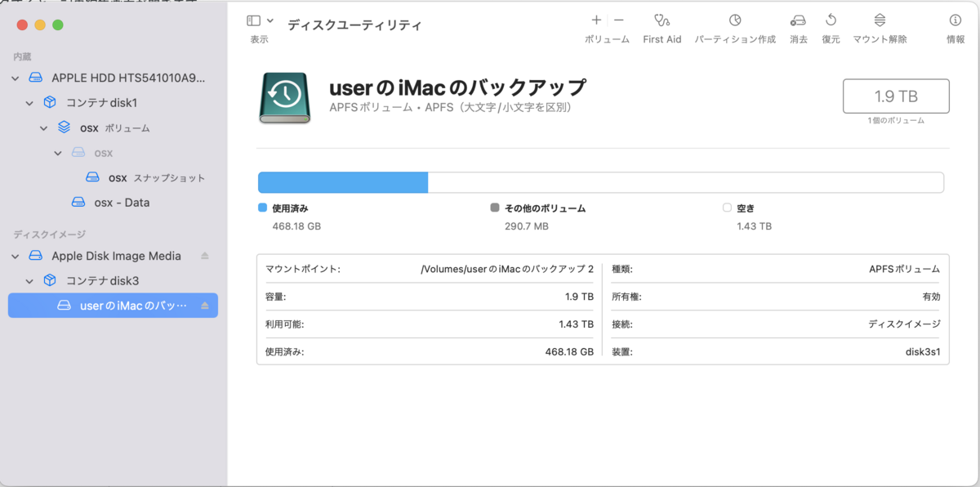Click the 1.9 TB capacity box

pyautogui.click(x=896, y=96)
